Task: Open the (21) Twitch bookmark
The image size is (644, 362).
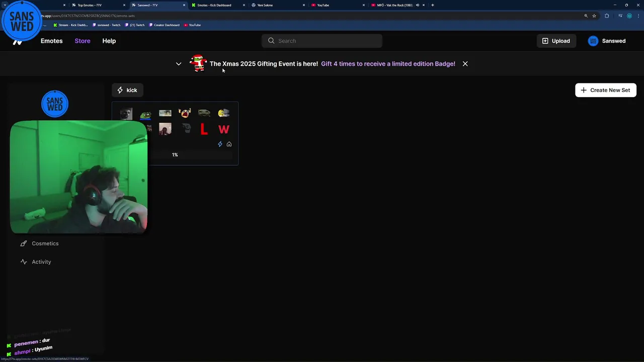Action: pyautogui.click(x=135, y=25)
